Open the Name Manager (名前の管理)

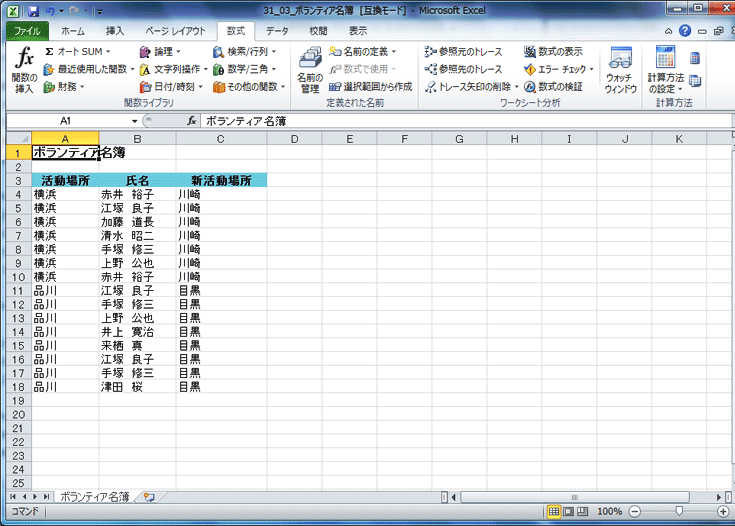pos(310,70)
